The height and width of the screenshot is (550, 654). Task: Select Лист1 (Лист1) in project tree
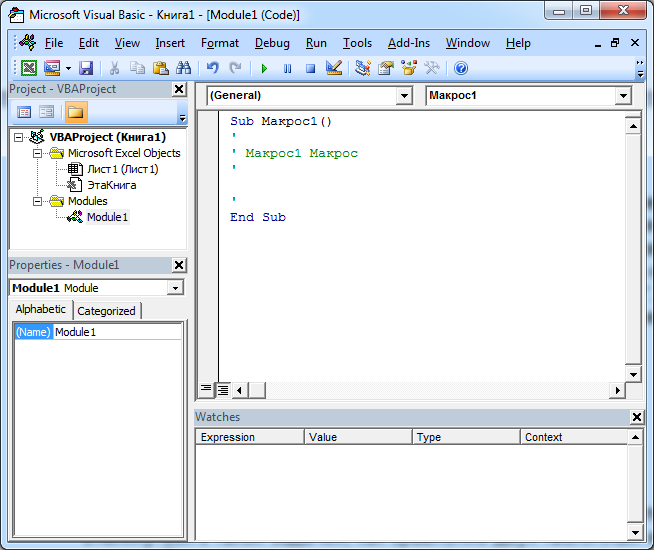coord(123,169)
